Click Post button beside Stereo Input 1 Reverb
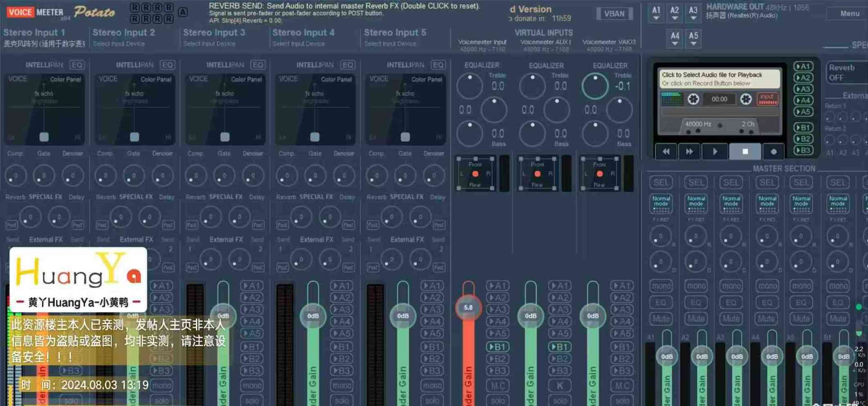 point(11,225)
